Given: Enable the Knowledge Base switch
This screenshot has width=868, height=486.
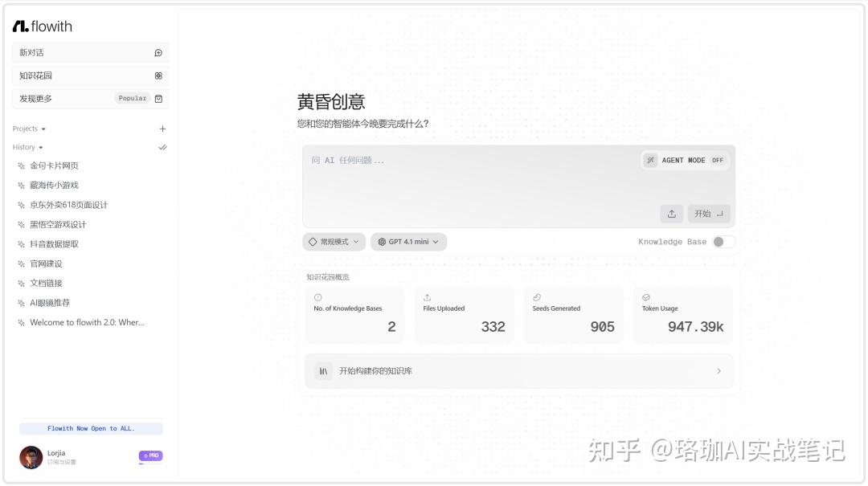Looking at the screenshot, I should [x=723, y=242].
